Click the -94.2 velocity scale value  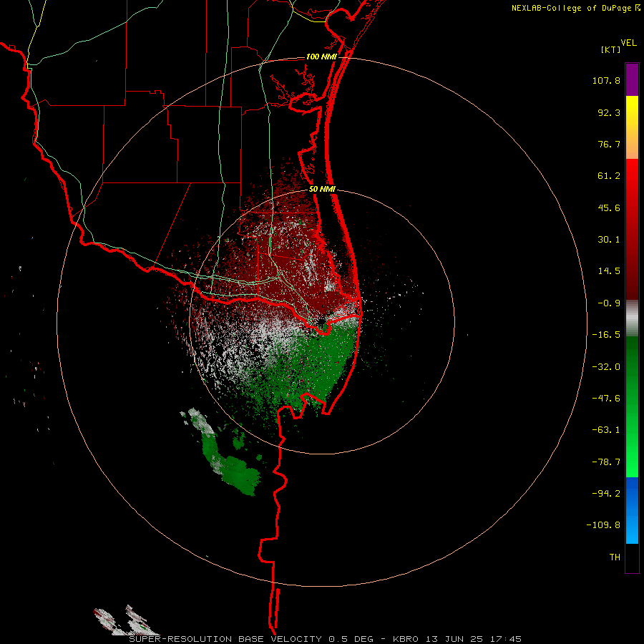[x=606, y=494]
